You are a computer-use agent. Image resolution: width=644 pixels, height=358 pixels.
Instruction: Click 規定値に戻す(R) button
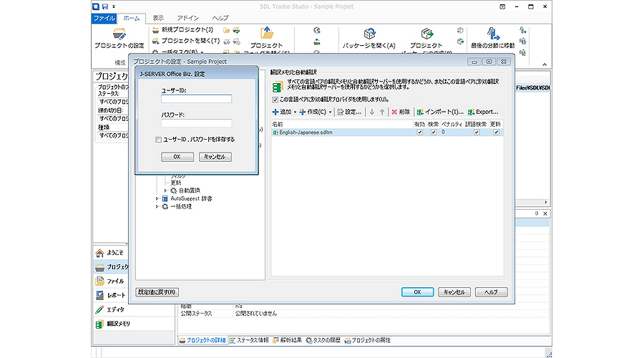(157, 292)
